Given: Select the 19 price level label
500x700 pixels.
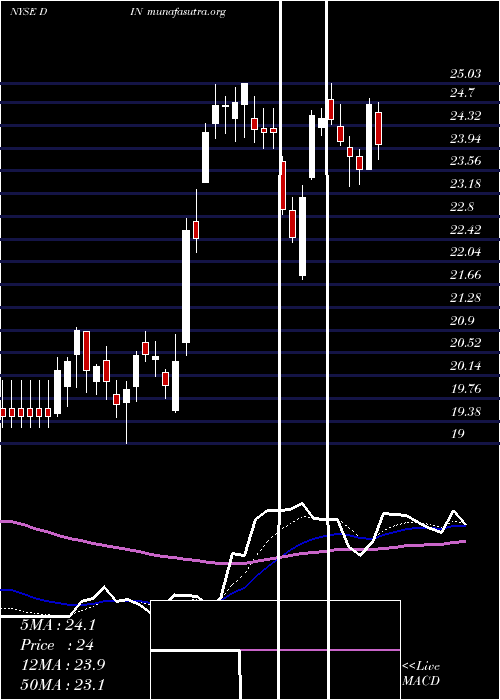Looking at the screenshot, I should (x=458, y=433).
